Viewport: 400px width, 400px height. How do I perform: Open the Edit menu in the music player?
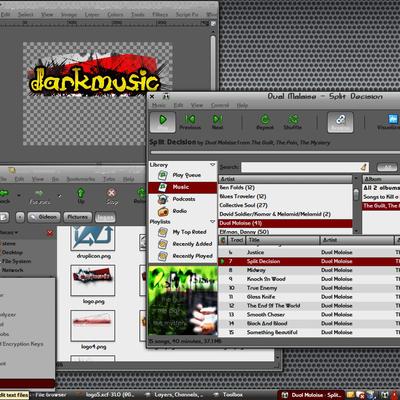point(178,105)
